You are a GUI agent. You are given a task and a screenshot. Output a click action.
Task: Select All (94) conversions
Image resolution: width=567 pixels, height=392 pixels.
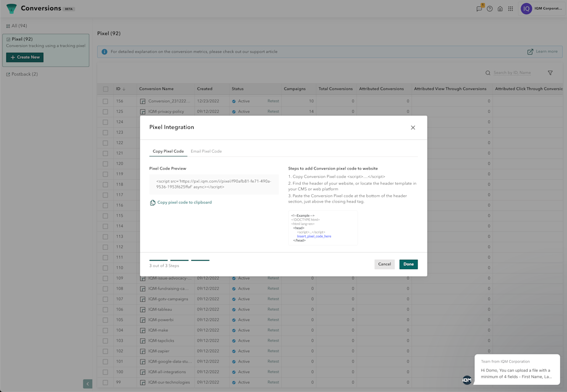click(17, 26)
